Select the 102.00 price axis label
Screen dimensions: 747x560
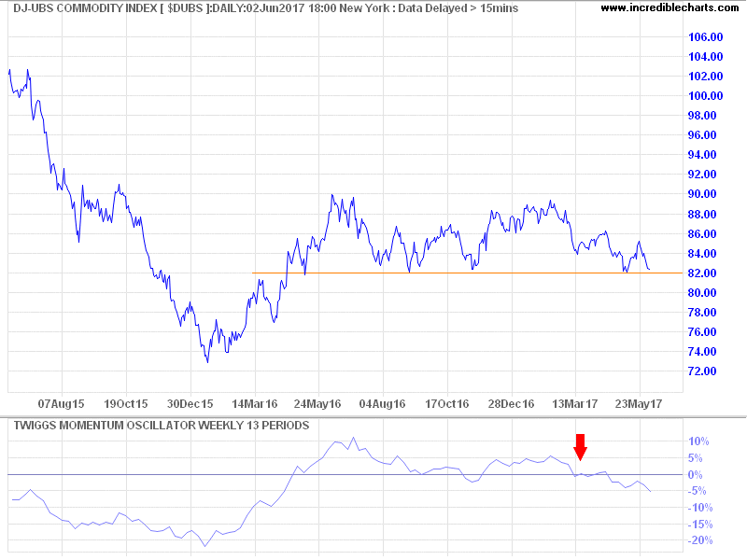tap(706, 77)
